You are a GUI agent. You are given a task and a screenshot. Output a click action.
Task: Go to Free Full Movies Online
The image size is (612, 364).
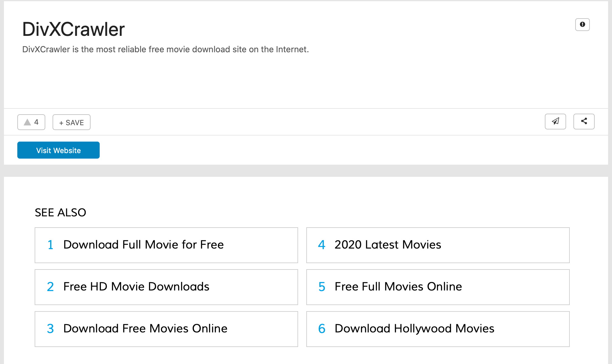click(398, 287)
